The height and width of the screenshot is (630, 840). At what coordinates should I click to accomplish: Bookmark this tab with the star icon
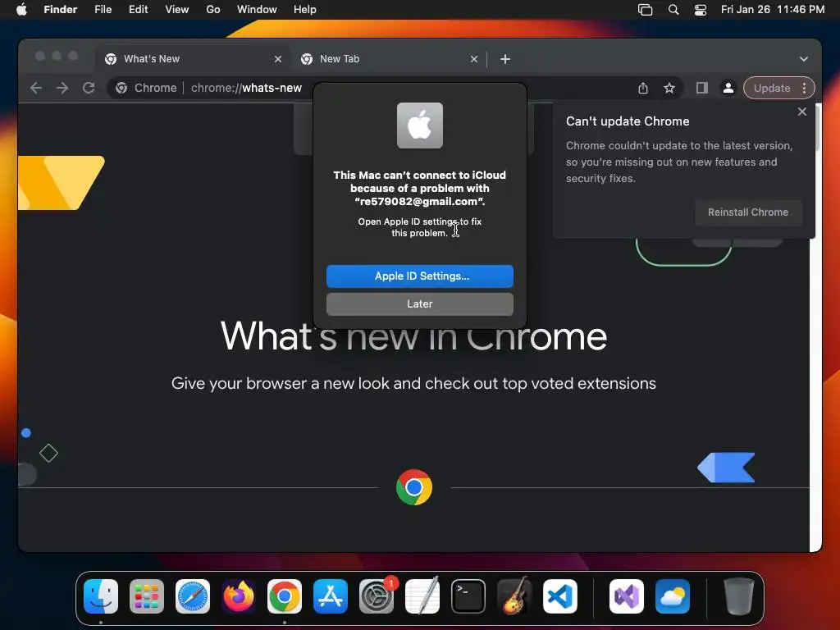(669, 89)
